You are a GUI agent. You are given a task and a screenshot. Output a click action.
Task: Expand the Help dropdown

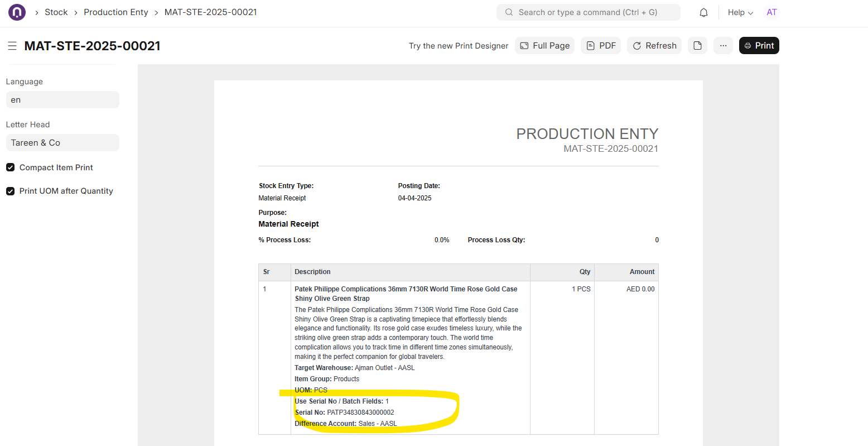point(740,12)
